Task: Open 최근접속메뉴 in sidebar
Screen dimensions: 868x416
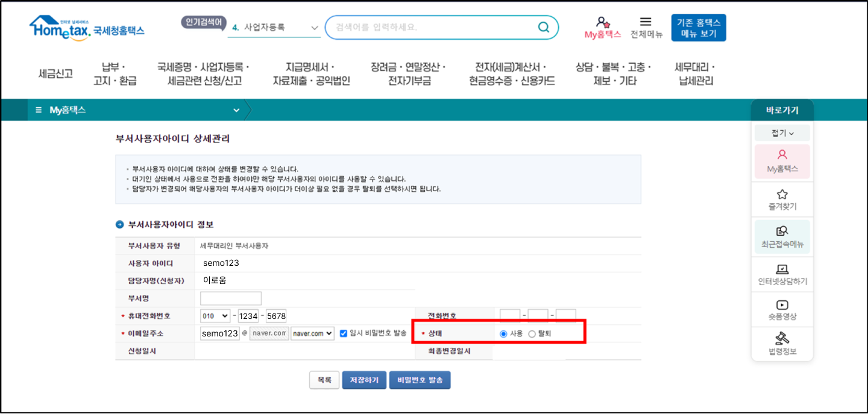Action: tap(782, 231)
